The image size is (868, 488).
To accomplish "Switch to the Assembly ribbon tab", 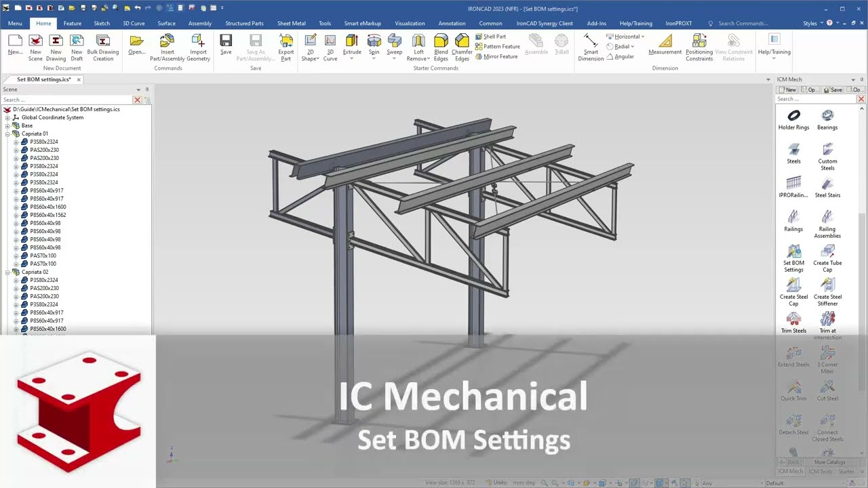I will click(x=200, y=23).
